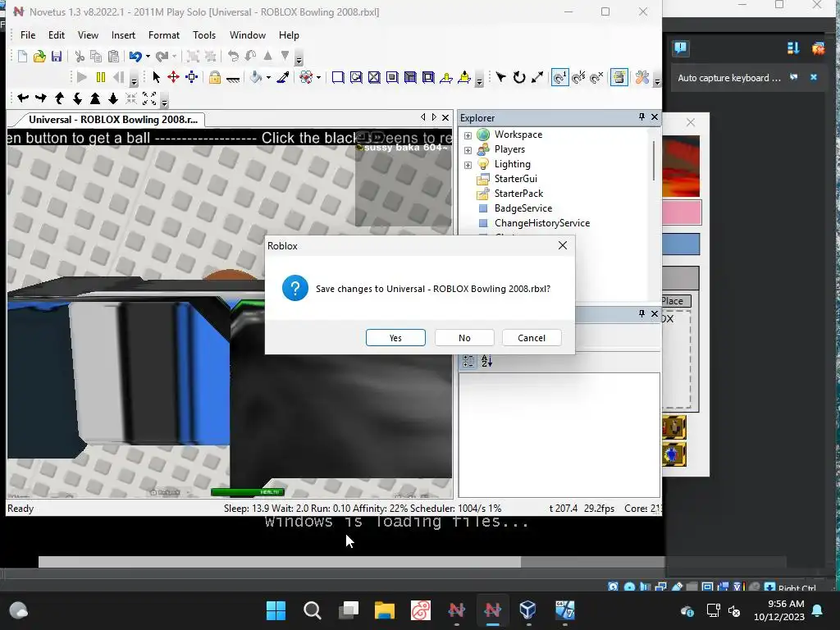This screenshot has height=630, width=840.
Task: Select the Glue surface tool
Action: pos(356,77)
